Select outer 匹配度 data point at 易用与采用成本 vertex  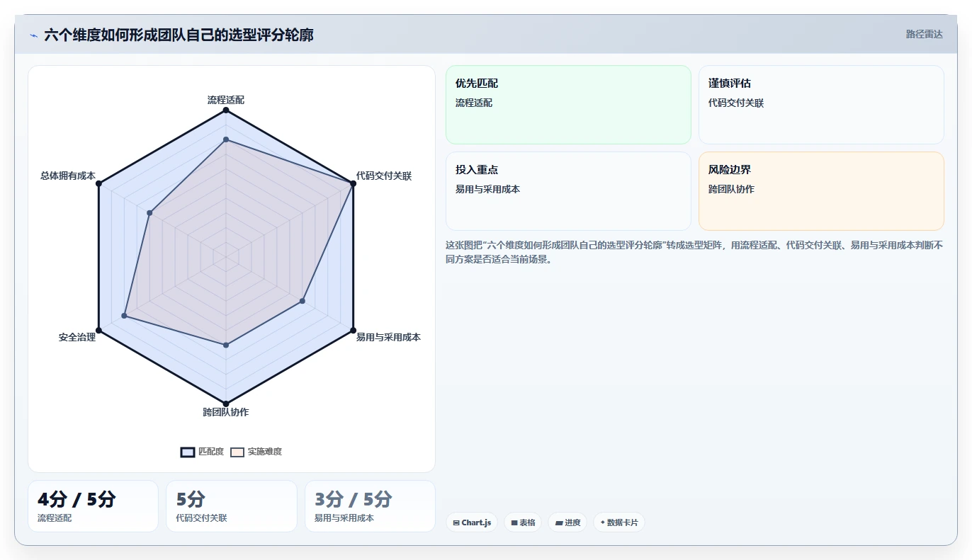pyautogui.click(x=353, y=331)
